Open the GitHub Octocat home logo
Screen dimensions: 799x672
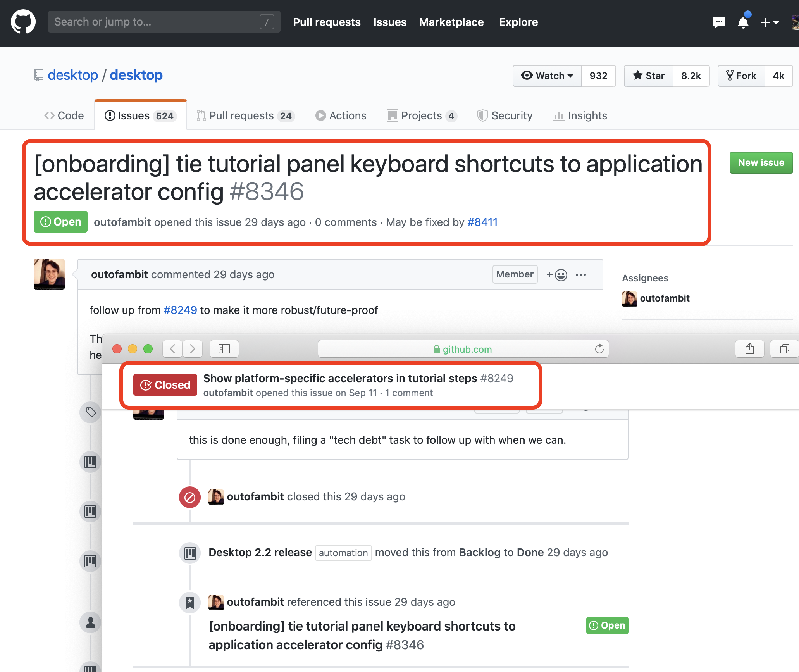point(23,22)
